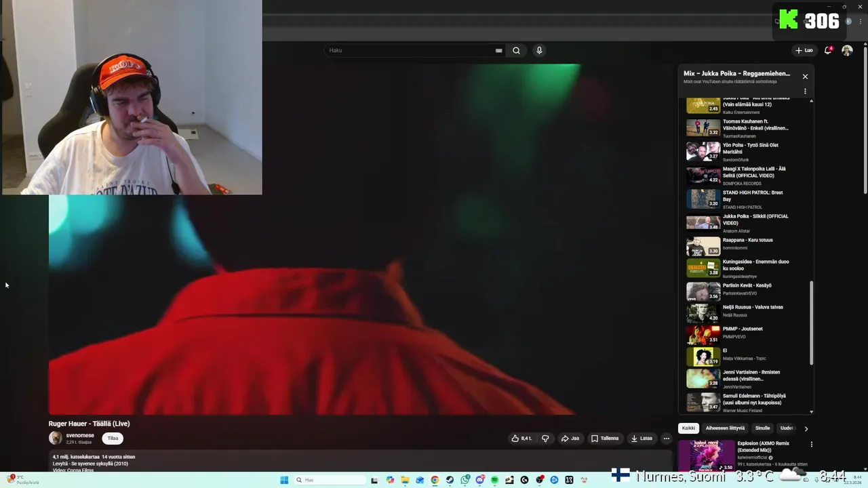The height and width of the screenshot is (488, 868).
Task: Save video using Tallenna button
Action: click(x=605, y=439)
